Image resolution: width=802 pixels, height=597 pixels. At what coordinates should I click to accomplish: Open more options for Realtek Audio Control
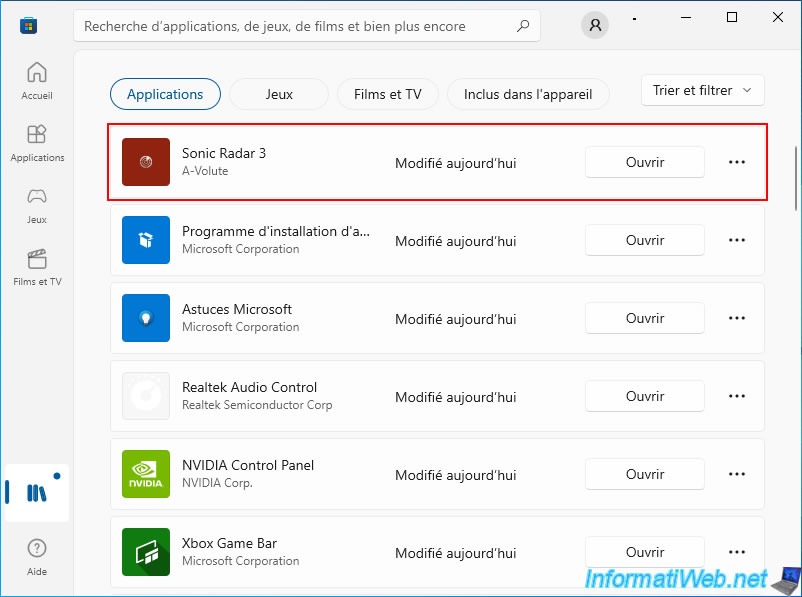[x=737, y=396]
